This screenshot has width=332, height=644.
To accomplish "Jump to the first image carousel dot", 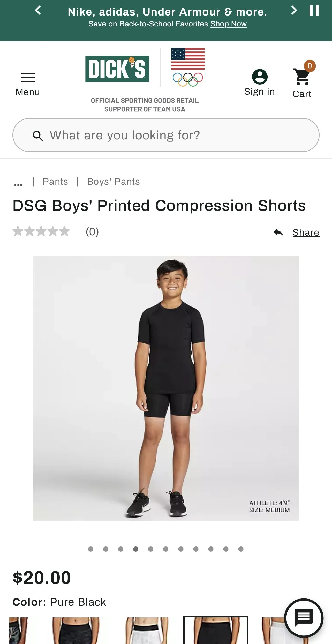I will coord(90,549).
